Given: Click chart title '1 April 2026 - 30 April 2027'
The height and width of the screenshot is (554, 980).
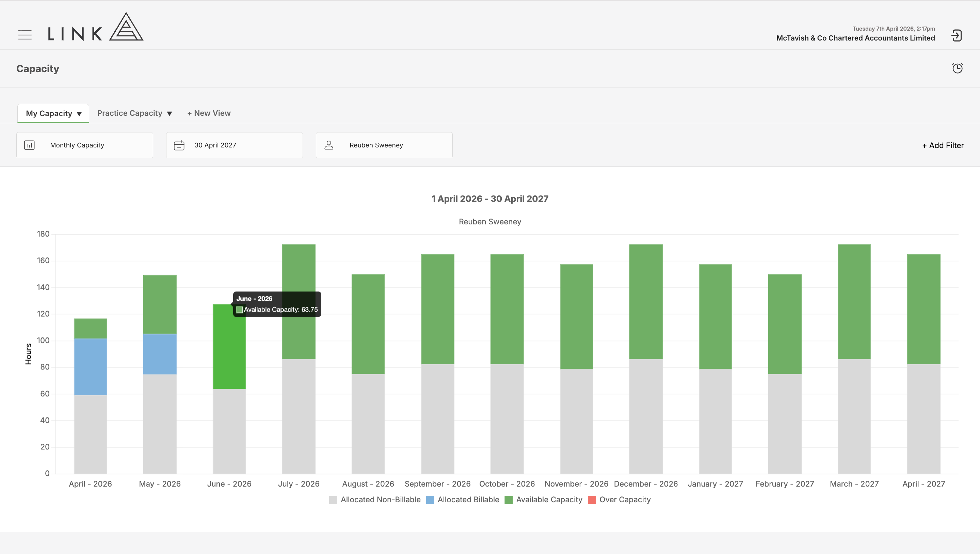Looking at the screenshot, I should click(x=490, y=199).
